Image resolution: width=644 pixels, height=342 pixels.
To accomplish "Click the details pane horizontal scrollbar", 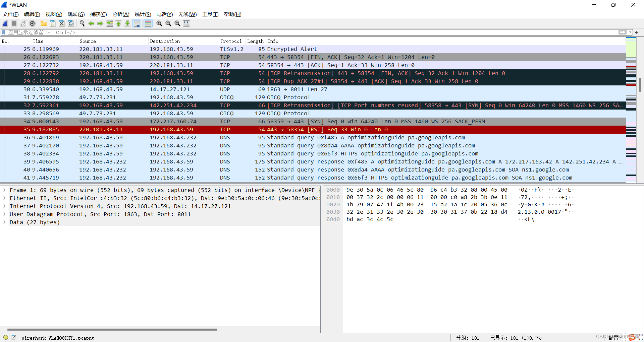I will [x=112, y=330].
